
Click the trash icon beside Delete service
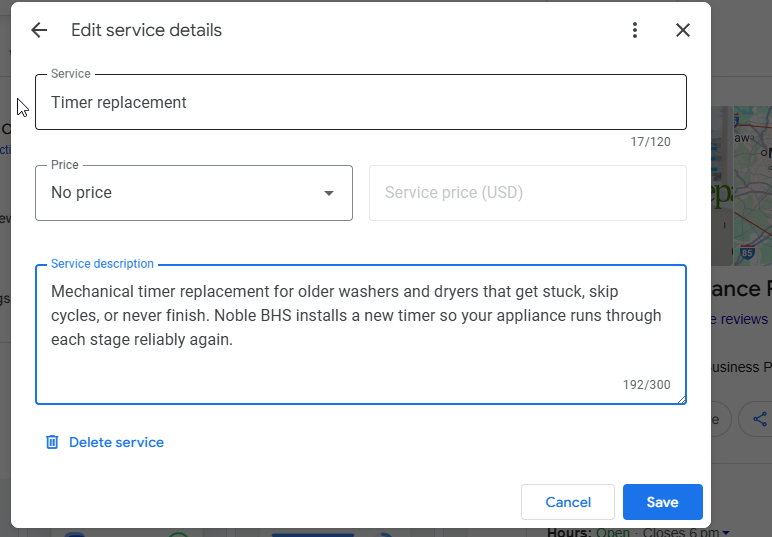[x=52, y=442]
